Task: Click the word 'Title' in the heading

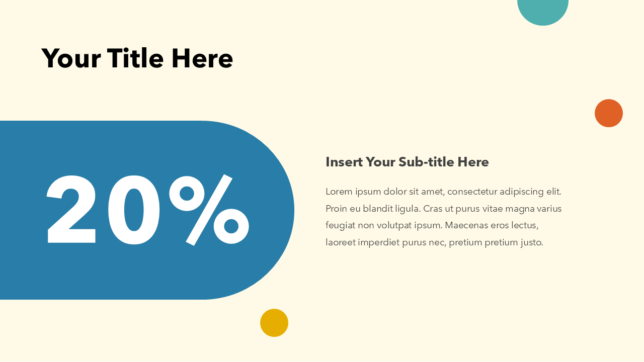Action: tap(135, 58)
